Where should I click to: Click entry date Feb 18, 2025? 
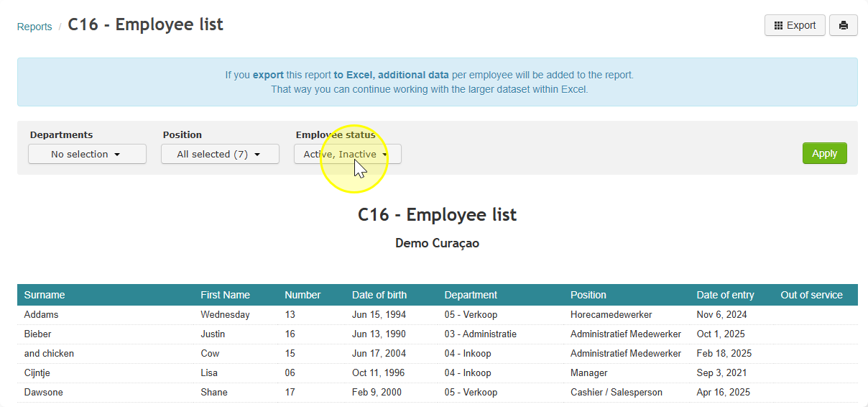click(x=724, y=353)
